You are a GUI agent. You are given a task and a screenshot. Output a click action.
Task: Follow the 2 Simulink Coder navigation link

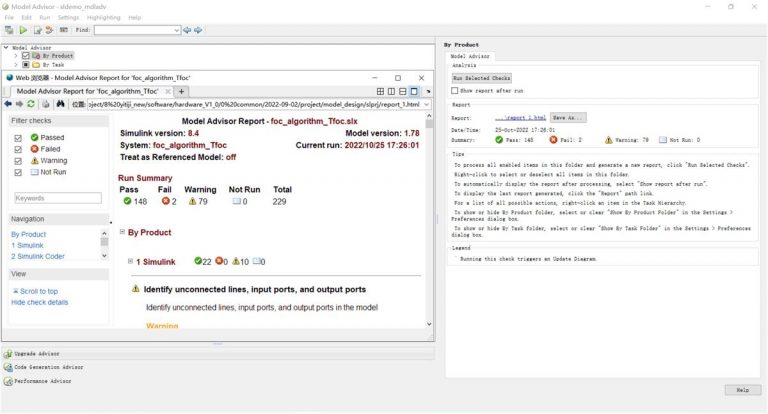point(38,256)
